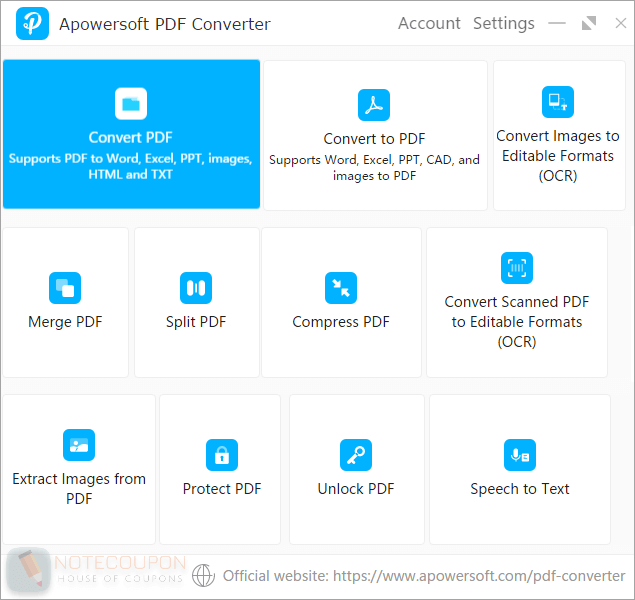
Task: Click the Convert Images OCR icon
Action: 558,102
